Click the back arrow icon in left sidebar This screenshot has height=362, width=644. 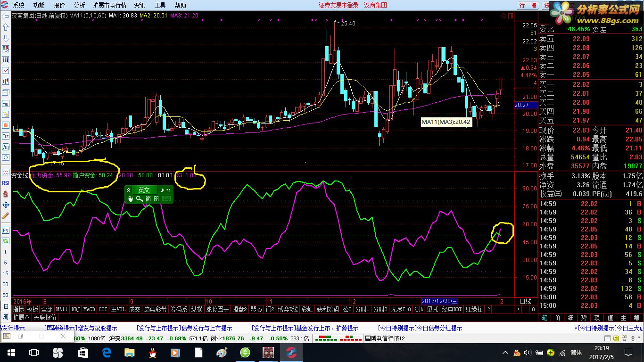[6, 17]
